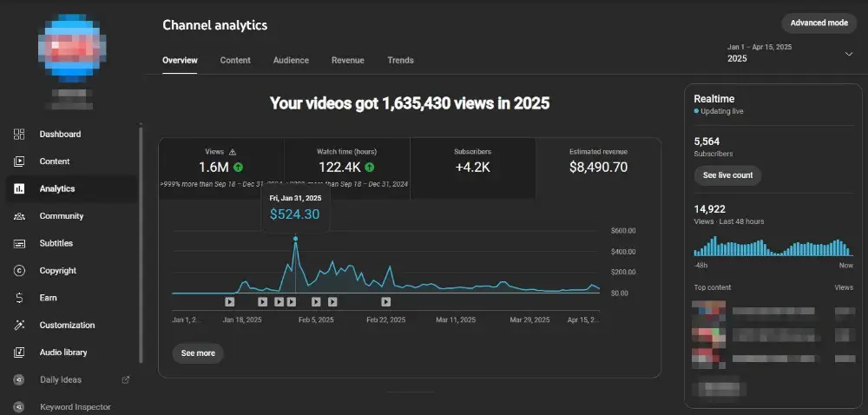Select the Community people icon

click(19, 216)
